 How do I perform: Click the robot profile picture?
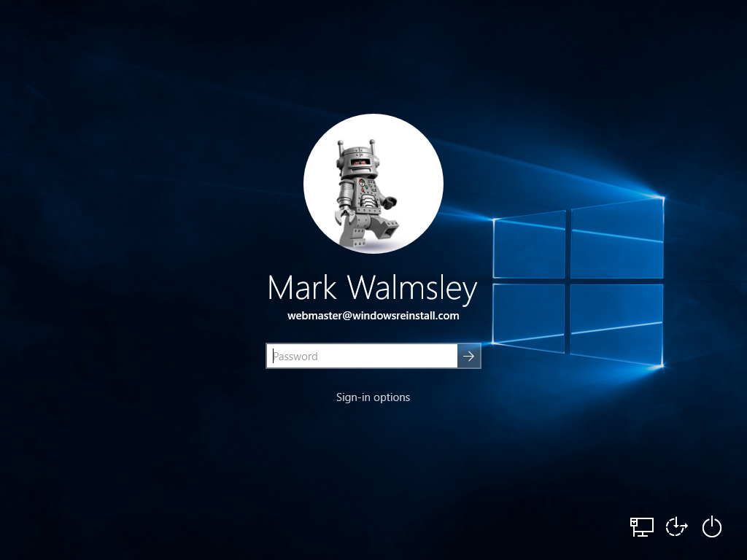pos(373,183)
